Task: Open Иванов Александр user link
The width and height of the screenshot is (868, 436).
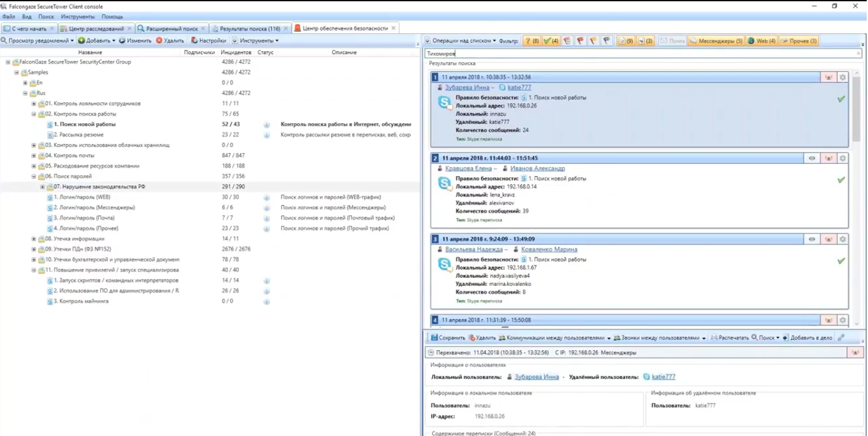Action: click(538, 168)
